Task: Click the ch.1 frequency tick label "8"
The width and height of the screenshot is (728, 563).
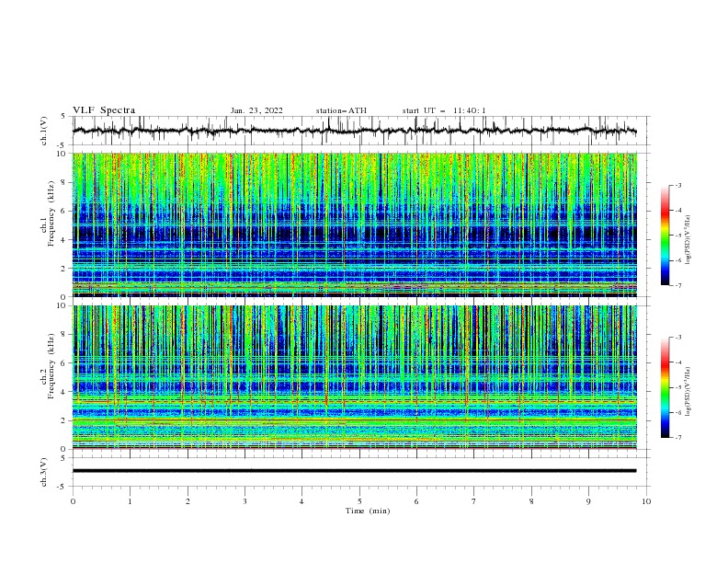Action: (x=64, y=182)
